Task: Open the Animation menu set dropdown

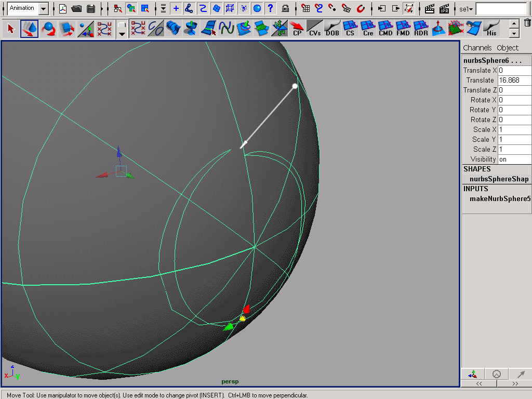Action: coord(43,9)
